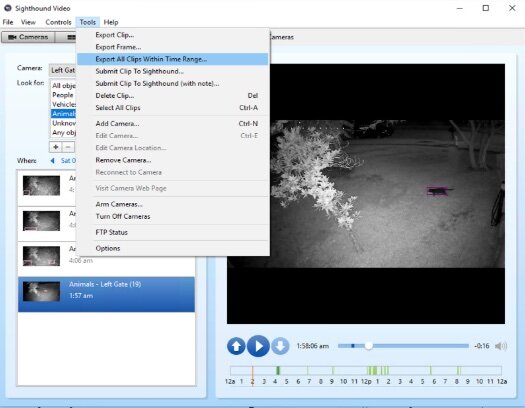The image size is (525, 408).
Task: Select the first clip thumbnail in list
Action: (x=41, y=185)
